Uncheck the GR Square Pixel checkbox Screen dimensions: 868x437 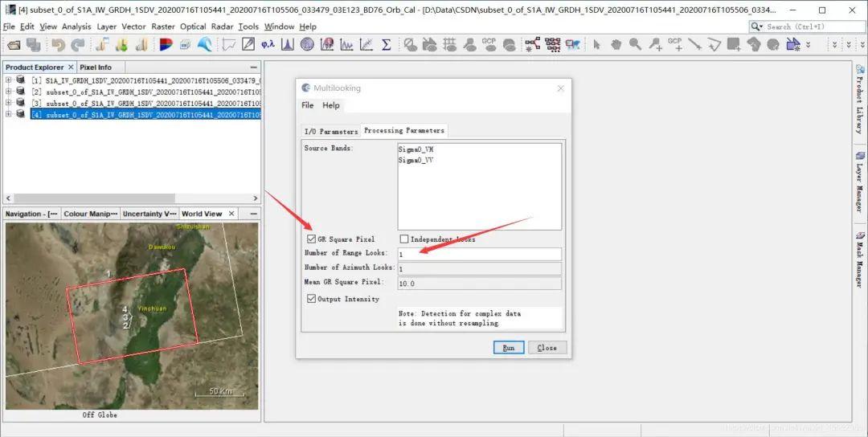tap(311, 239)
